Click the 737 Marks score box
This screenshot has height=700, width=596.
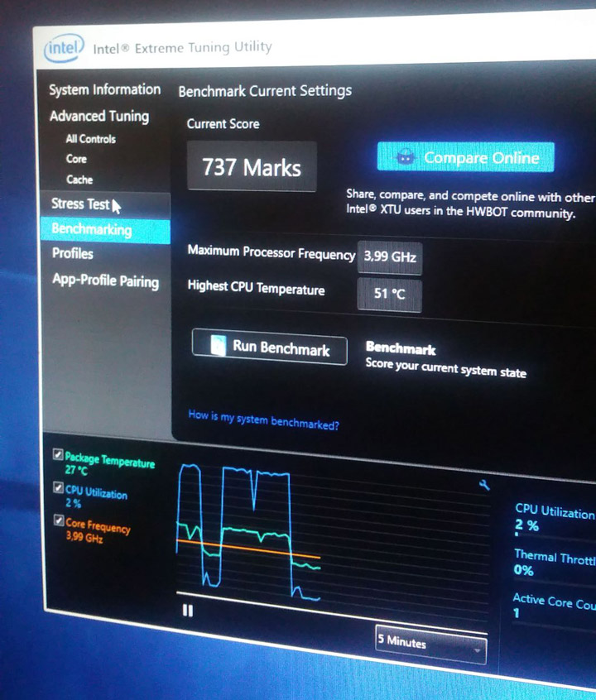click(252, 166)
